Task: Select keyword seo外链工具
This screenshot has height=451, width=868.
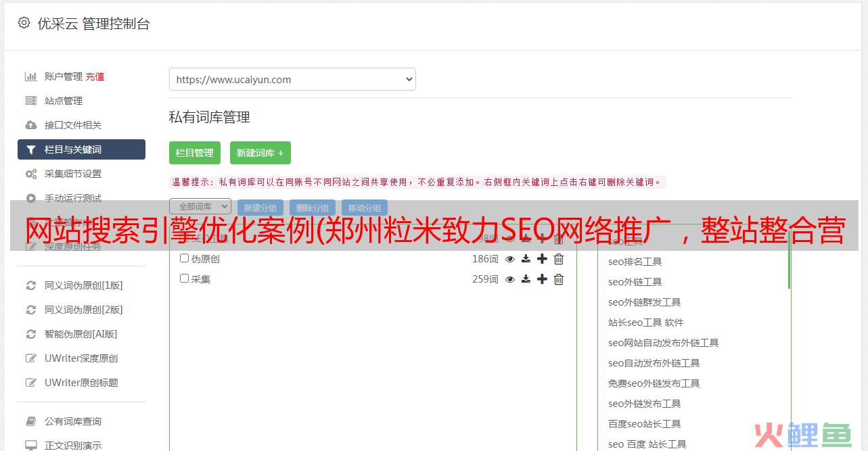Action: 635,282
